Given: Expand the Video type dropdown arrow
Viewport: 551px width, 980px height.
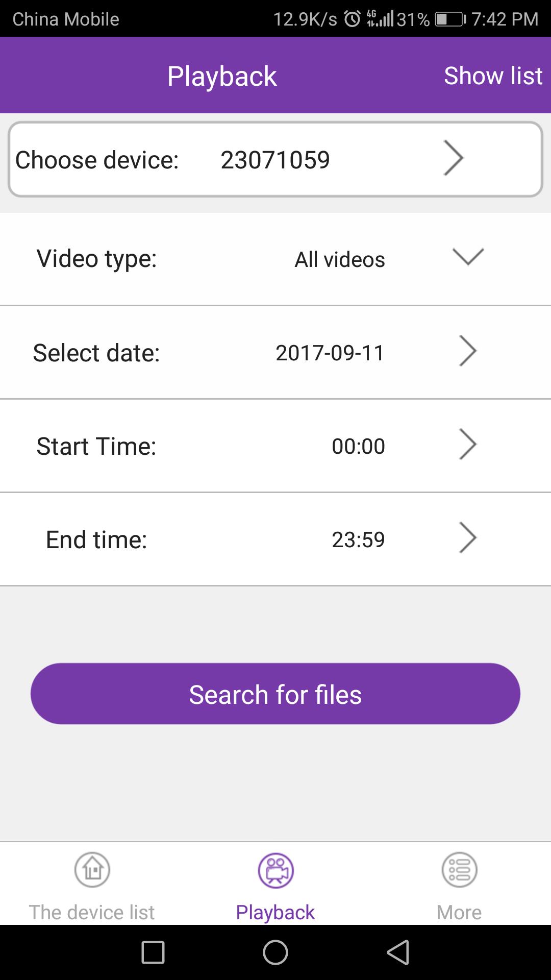Looking at the screenshot, I should (468, 257).
